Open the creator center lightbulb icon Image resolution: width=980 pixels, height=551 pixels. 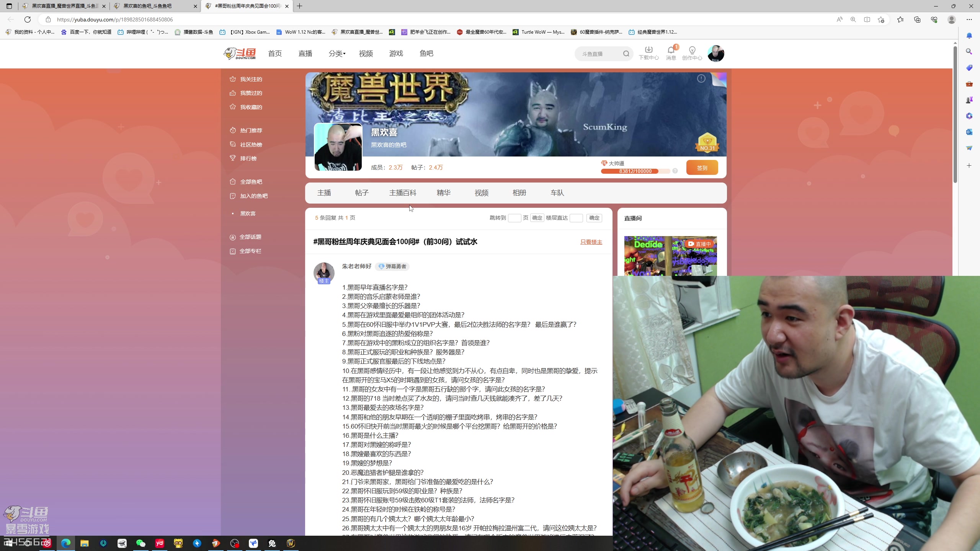pyautogui.click(x=692, y=53)
